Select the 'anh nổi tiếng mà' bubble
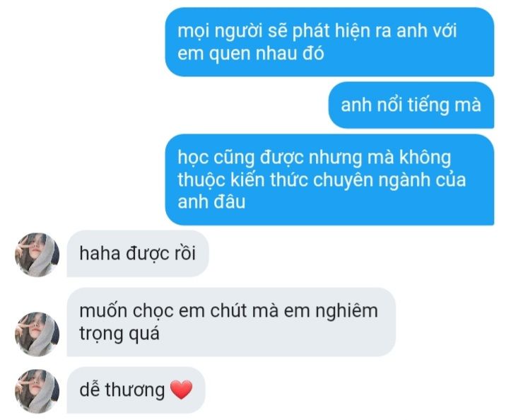This screenshot has height=420, width=506. (x=411, y=105)
